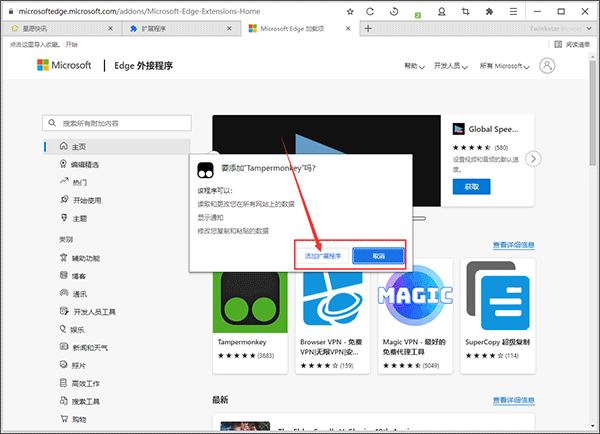Open the 所有 Microsoft dropdown
The width and height of the screenshot is (600, 434).
coord(506,66)
